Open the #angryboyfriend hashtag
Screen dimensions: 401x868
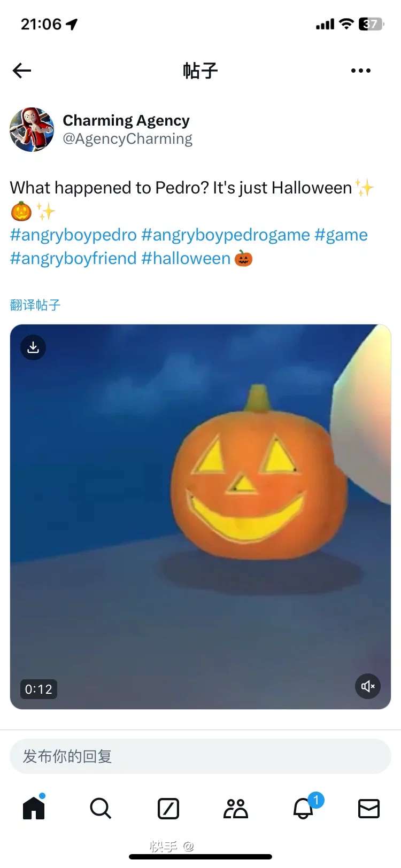click(74, 258)
